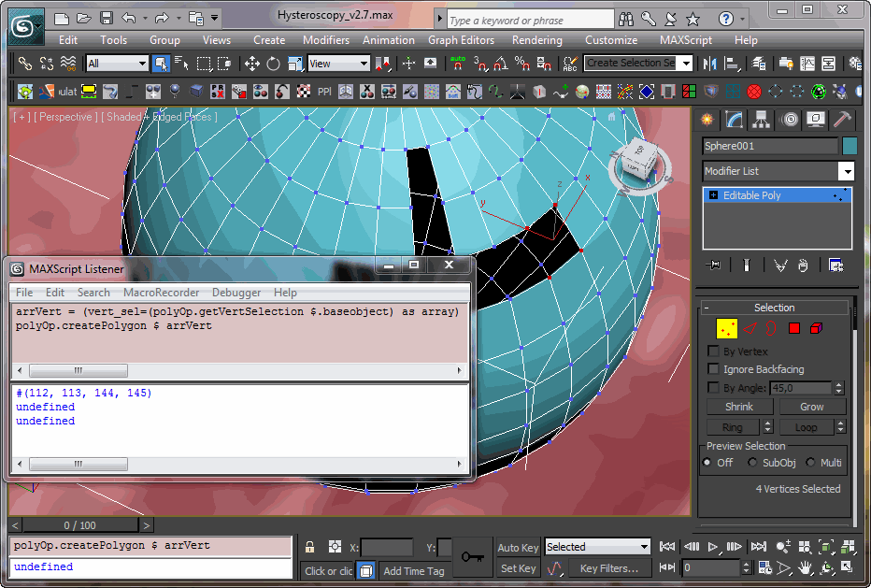
Task: Enable the By Vertex checkbox
Action: 712,351
